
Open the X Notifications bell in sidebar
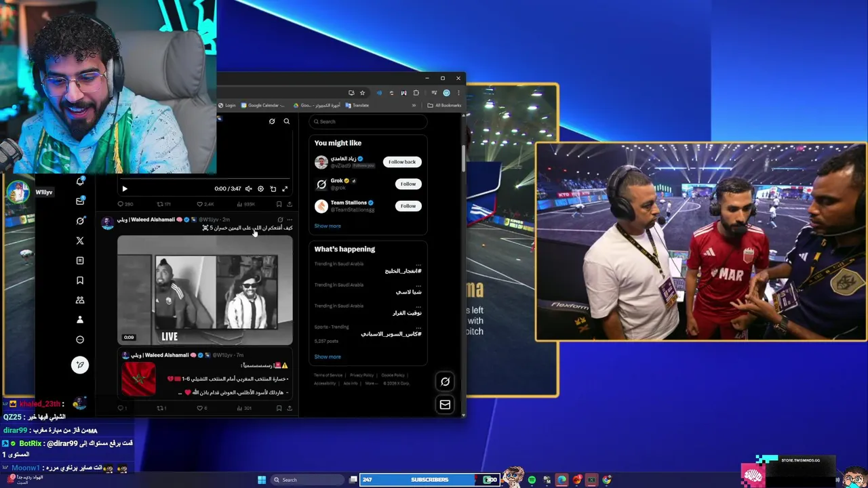click(x=80, y=181)
